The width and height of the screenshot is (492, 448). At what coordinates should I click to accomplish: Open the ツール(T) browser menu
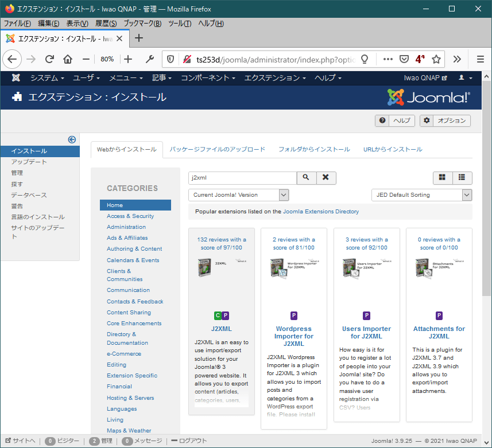click(x=180, y=24)
